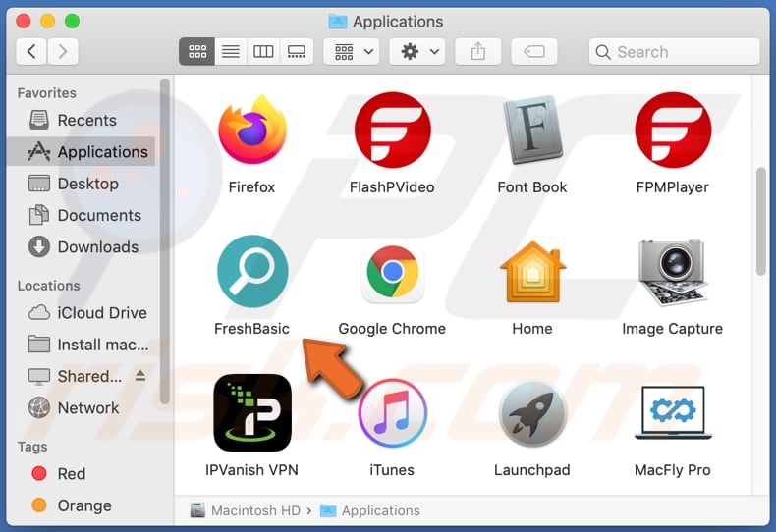The width and height of the screenshot is (776, 532).
Task: Click the Favorites sidebar heading
Action: point(47,93)
